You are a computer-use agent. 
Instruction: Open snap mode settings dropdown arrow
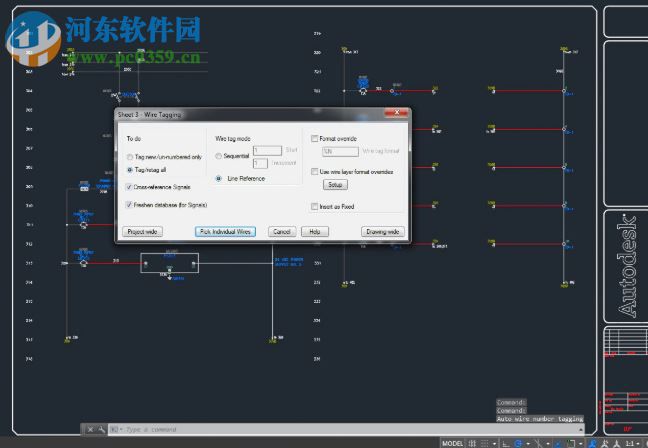tap(494, 444)
